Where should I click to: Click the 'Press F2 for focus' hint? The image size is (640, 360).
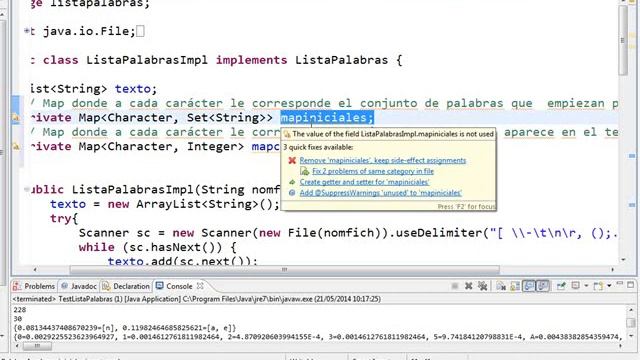tap(466, 207)
